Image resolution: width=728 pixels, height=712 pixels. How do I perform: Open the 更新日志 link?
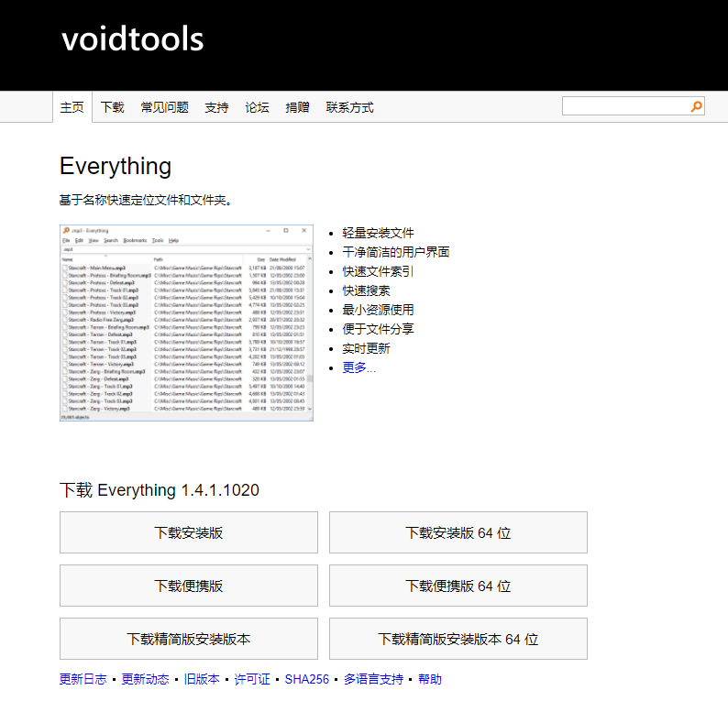coord(83,679)
